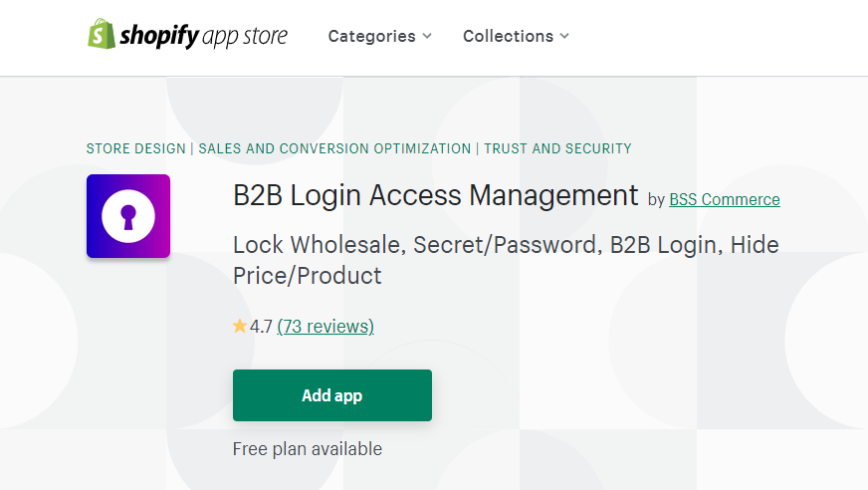
Task: View the 73 reviews link
Action: [325, 326]
